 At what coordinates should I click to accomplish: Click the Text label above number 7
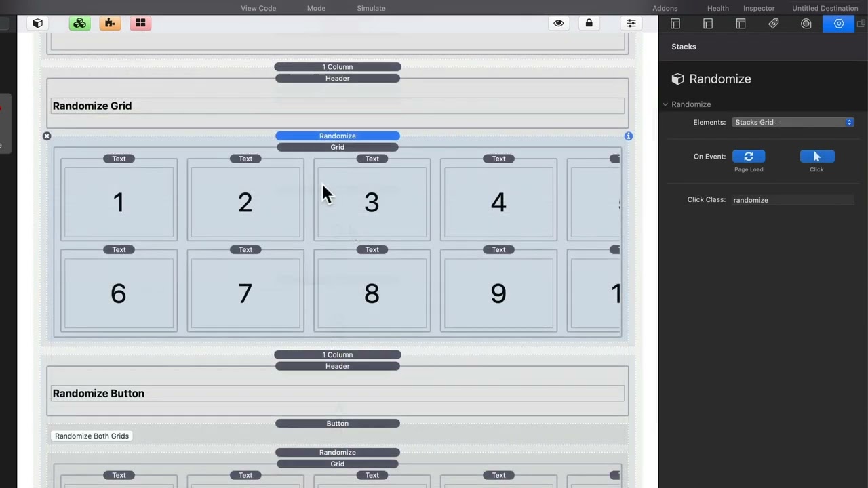coord(245,249)
